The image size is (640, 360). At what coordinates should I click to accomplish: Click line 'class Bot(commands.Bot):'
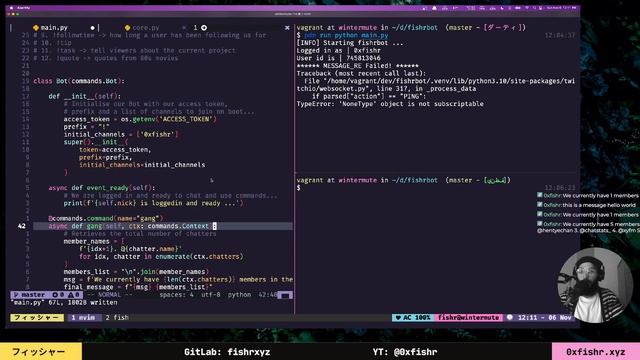tap(79, 81)
